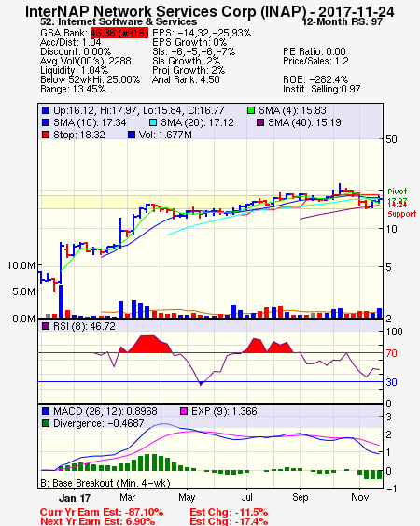420x526 pixels.
Task: Click the Jul axis label
Action: [x=247, y=497]
